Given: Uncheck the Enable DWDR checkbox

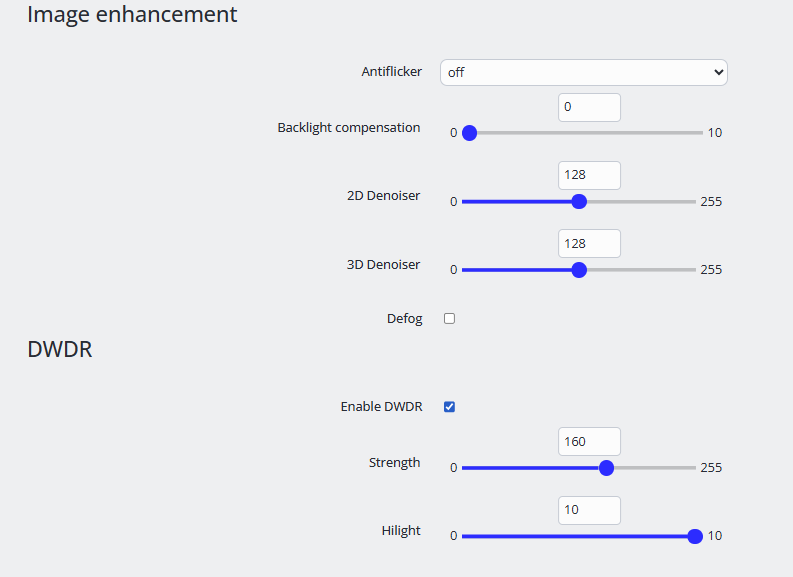Looking at the screenshot, I should (449, 407).
